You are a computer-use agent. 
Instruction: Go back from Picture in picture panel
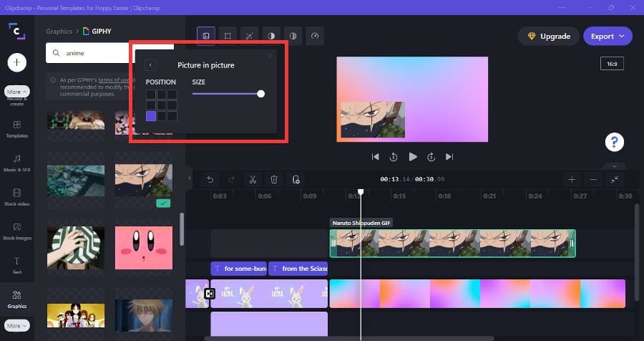(150, 65)
